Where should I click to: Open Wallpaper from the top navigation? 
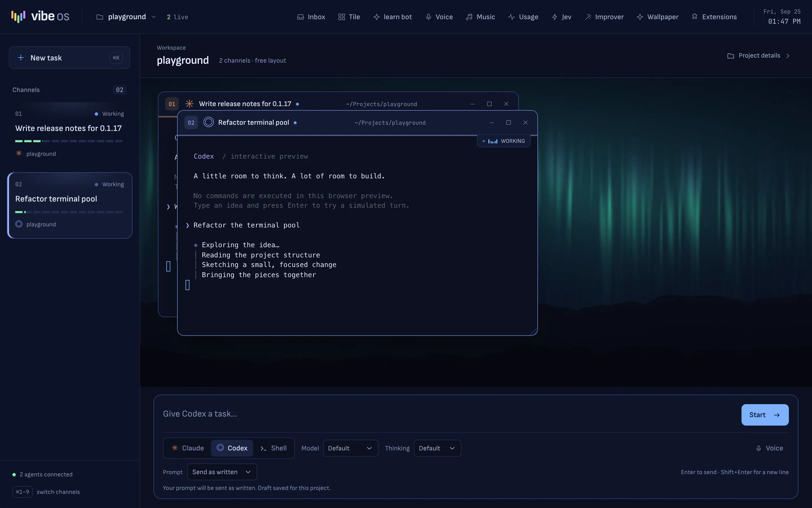pos(657,17)
